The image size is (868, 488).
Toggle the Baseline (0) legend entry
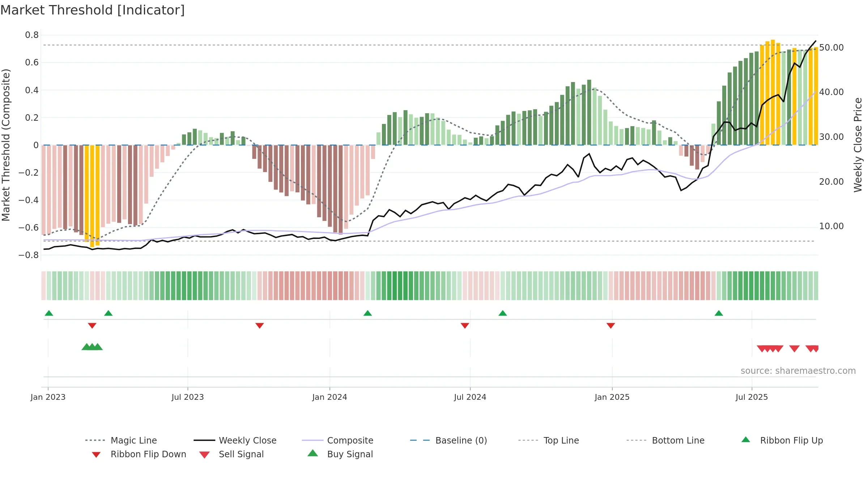point(448,440)
